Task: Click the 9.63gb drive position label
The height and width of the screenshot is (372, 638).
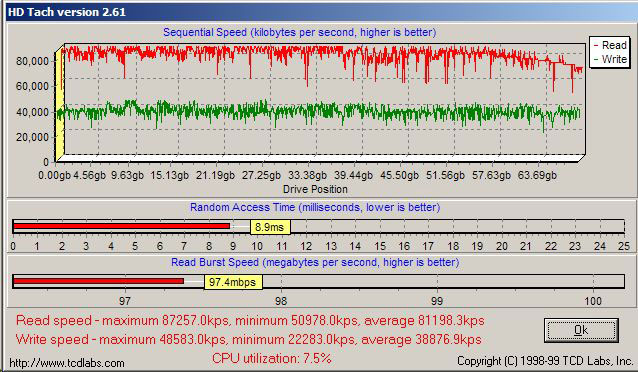Action: (127, 175)
